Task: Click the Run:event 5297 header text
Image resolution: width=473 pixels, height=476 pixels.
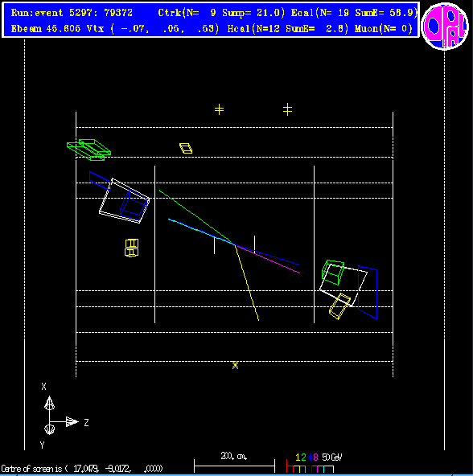Action: [x=72, y=13]
